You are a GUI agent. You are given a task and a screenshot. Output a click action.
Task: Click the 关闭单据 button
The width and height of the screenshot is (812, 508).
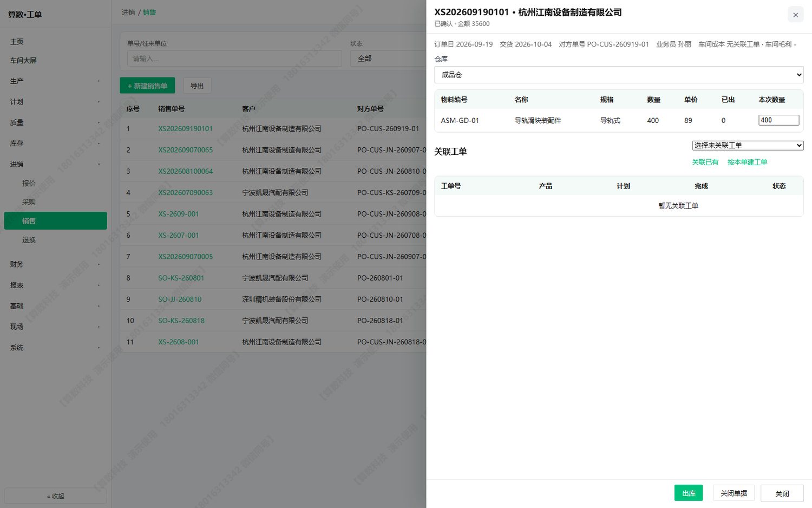coord(734,493)
